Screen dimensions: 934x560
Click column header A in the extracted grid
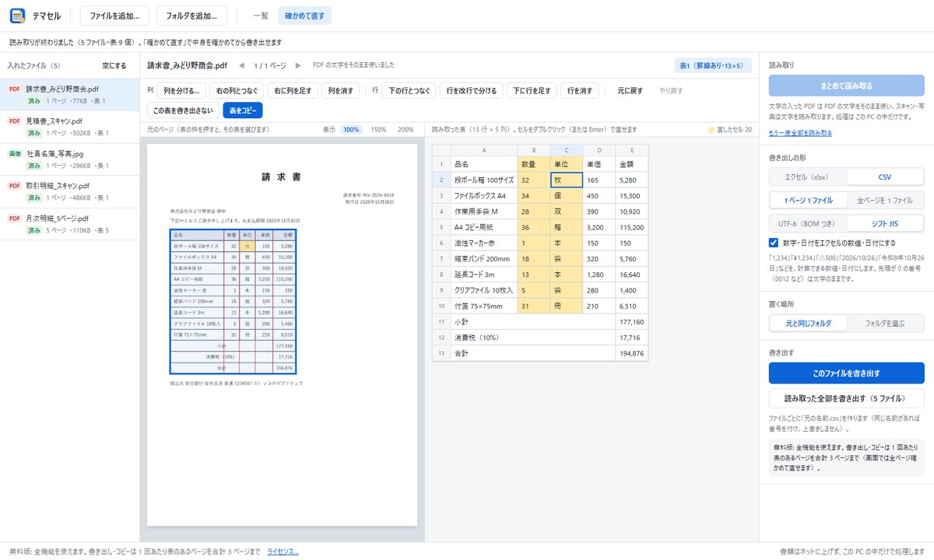point(483,150)
